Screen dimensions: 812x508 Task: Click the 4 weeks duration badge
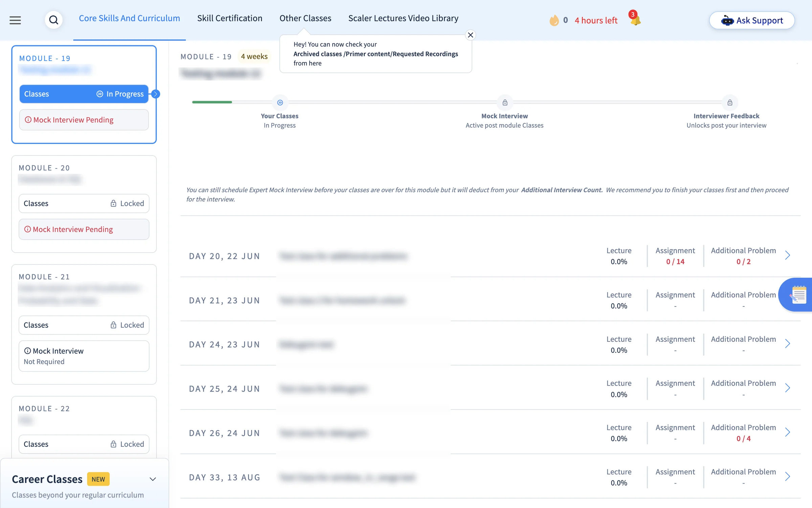254,56
